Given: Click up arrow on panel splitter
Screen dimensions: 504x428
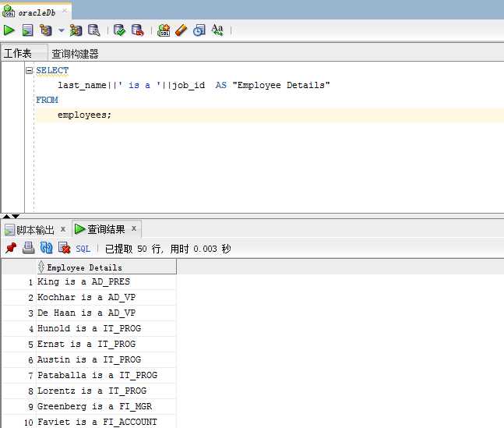Looking at the screenshot, I should point(6,216).
